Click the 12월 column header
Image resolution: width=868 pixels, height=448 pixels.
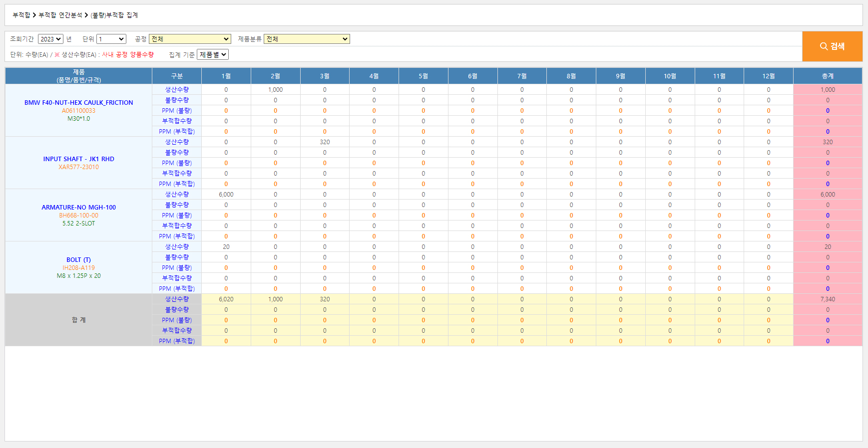pyautogui.click(x=769, y=76)
